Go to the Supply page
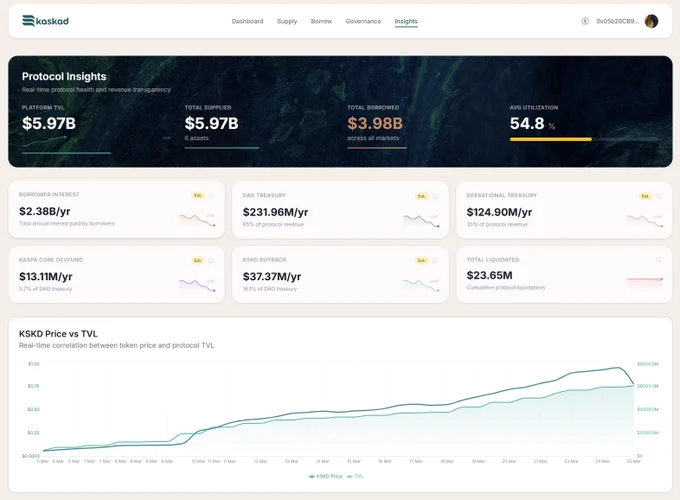 pos(287,21)
